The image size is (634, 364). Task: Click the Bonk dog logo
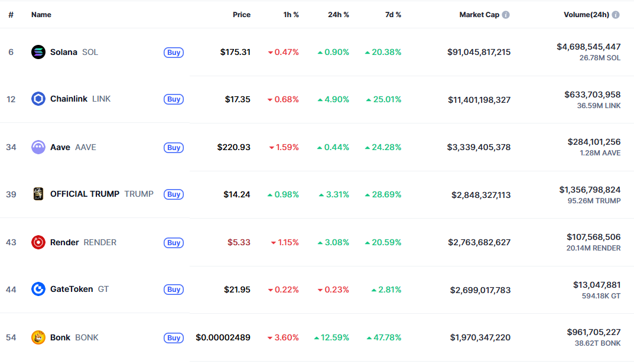coord(38,337)
